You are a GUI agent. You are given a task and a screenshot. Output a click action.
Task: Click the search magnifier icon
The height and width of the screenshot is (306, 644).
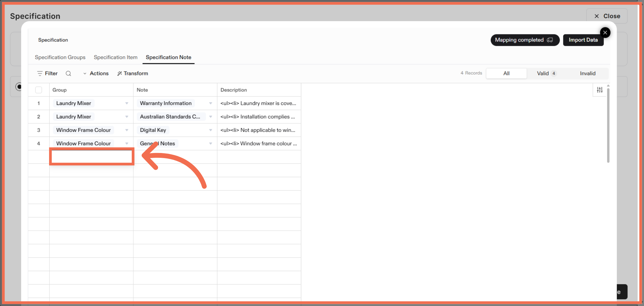tap(68, 73)
